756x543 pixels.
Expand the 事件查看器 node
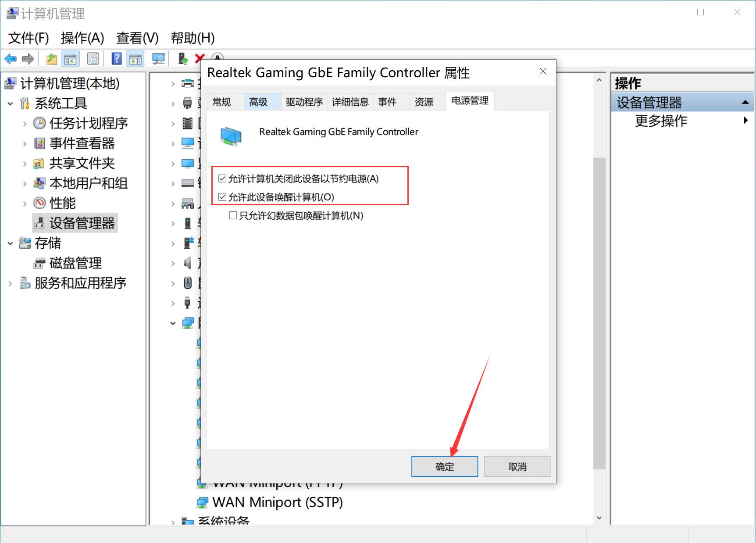(25, 143)
